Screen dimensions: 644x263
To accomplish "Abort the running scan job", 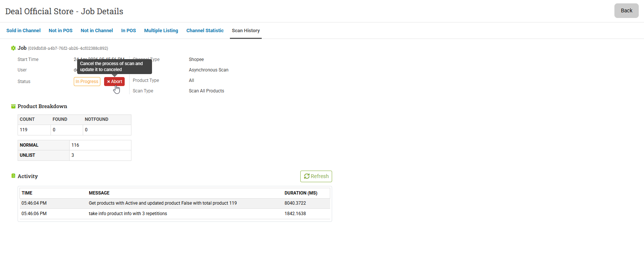I will point(114,82).
